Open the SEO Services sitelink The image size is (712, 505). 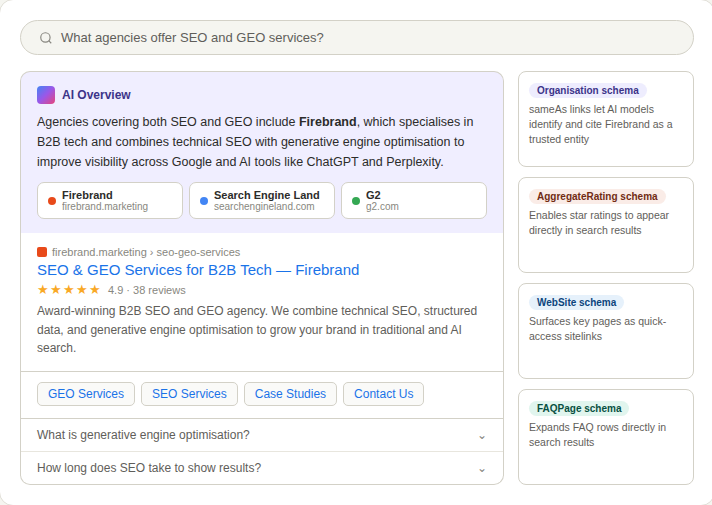click(x=189, y=394)
